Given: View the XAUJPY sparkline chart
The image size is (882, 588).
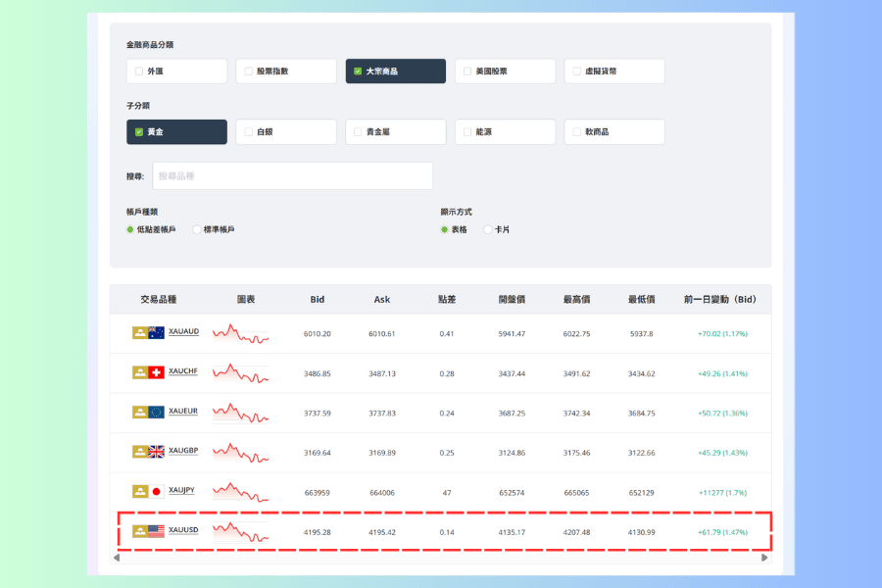Looking at the screenshot, I should (x=241, y=492).
